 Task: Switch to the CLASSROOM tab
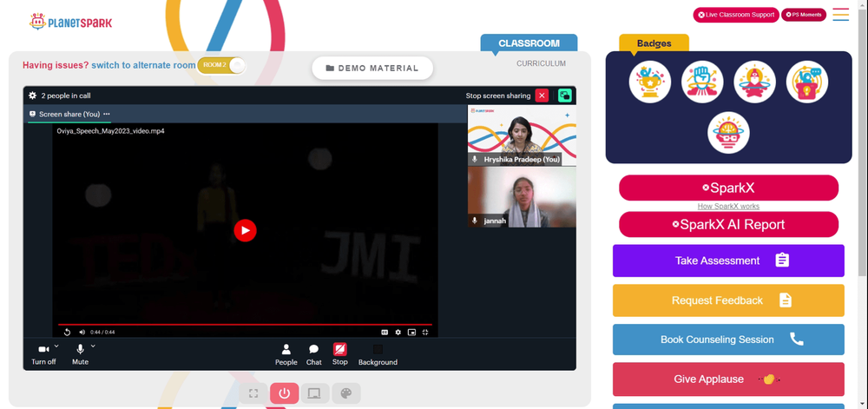(529, 43)
